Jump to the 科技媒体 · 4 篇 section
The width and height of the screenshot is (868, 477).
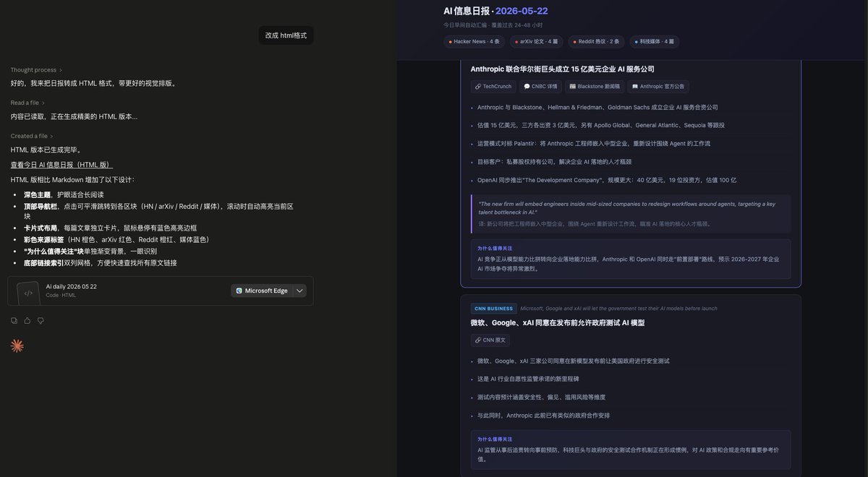[654, 42]
